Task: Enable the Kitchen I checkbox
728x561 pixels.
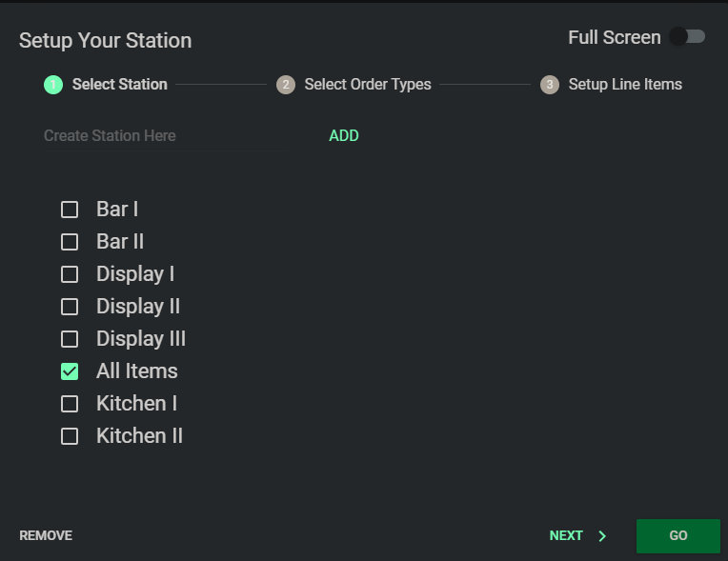Action: (70, 404)
